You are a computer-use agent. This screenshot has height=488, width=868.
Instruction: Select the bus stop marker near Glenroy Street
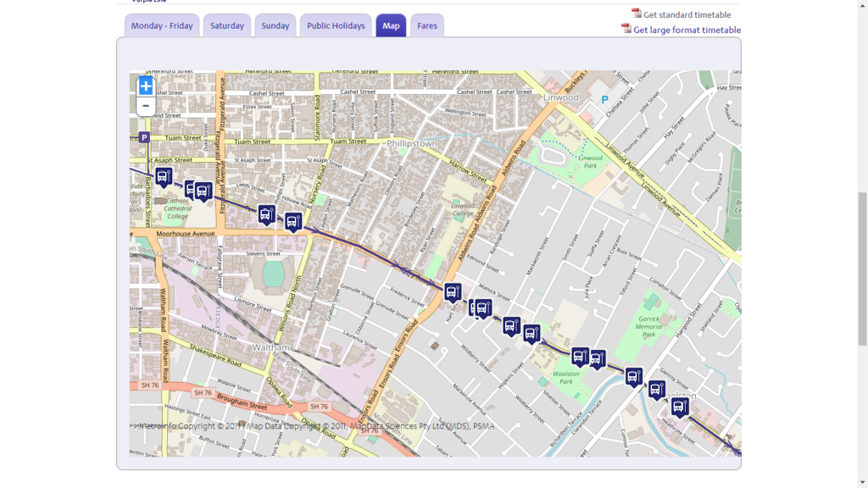pyautogui.click(x=657, y=390)
